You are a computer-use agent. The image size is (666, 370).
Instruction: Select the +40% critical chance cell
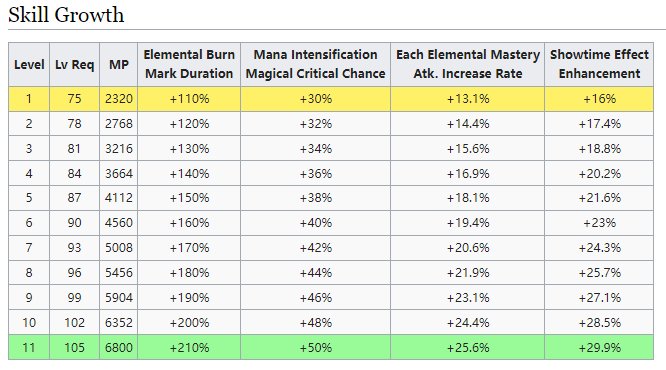tap(316, 223)
